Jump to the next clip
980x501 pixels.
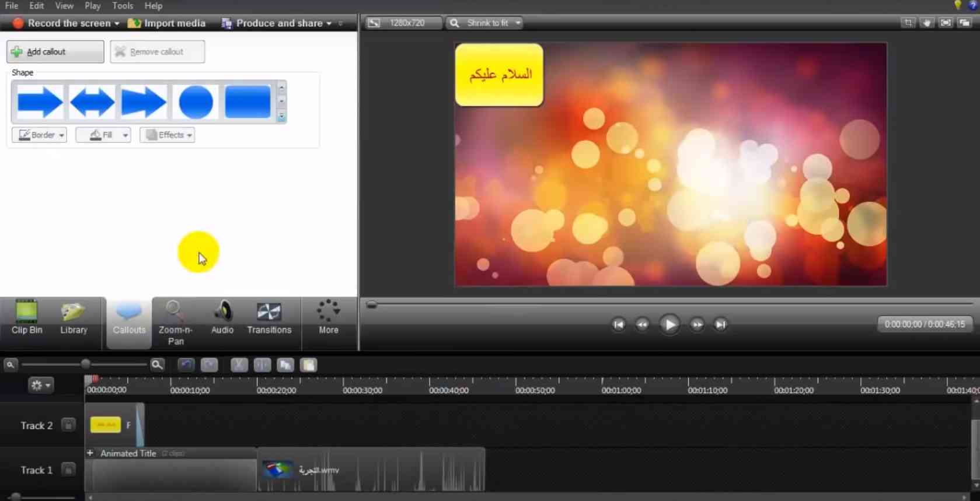[x=721, y=324]
